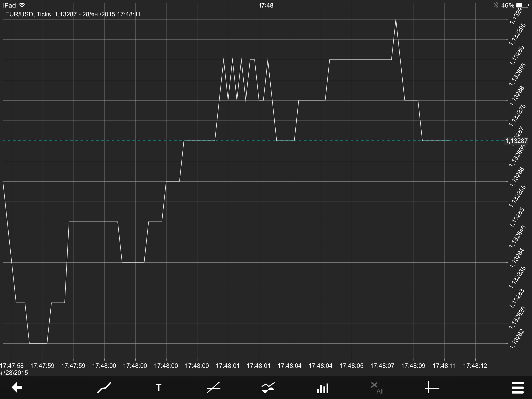Tap the back arrow icon

click(x=17, y=388)
